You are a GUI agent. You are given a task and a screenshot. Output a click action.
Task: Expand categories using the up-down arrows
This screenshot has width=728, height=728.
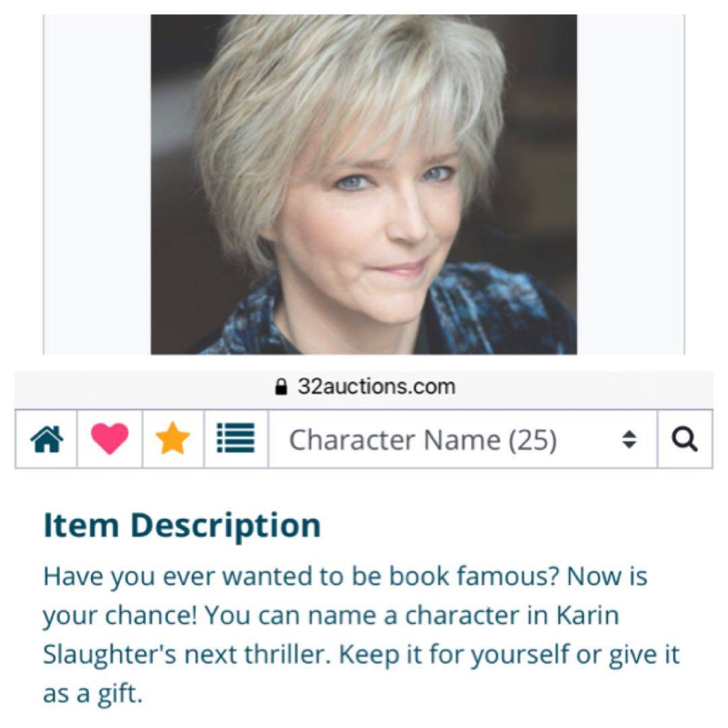(629, 439)
